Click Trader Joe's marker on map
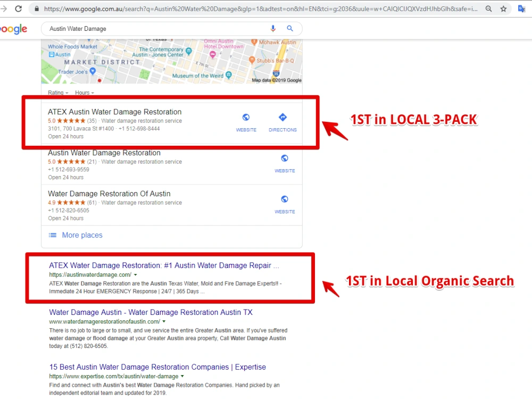The image size is (532, 399). tap(93, 71)
